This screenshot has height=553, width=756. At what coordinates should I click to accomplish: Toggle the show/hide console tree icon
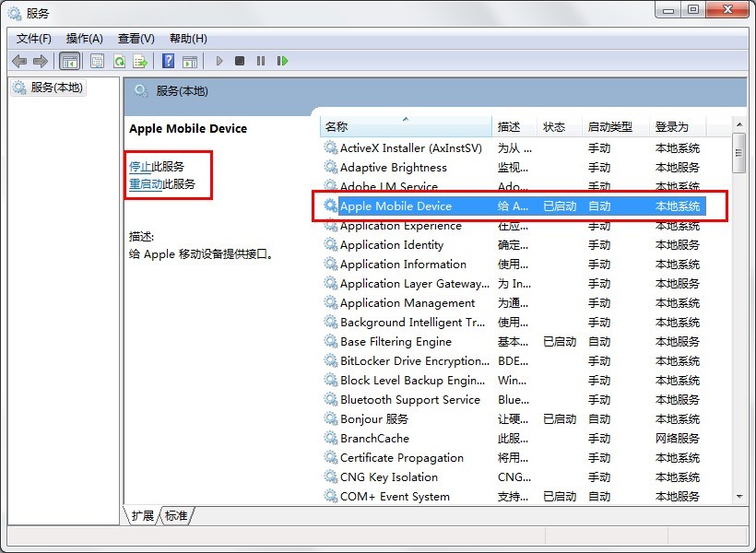pyautogui.click(x=69, y=60)
